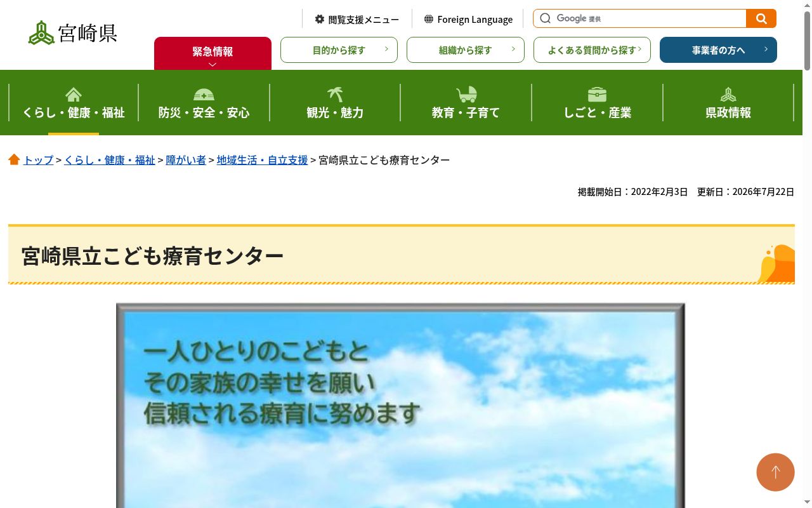This screenshot has height=508, width=812.
Task: Open the Foreign Language selection
Action: click(468, 19)
